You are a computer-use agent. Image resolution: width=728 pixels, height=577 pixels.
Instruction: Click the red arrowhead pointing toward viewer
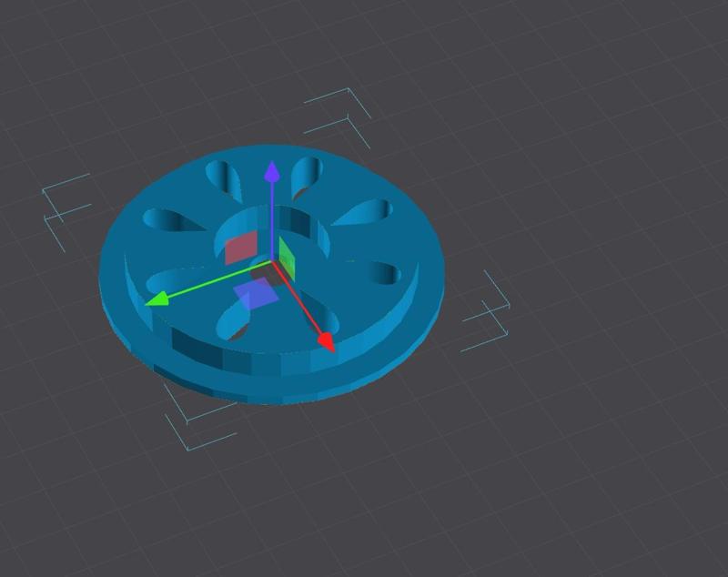pyautogui.click(x=326, y=341)
